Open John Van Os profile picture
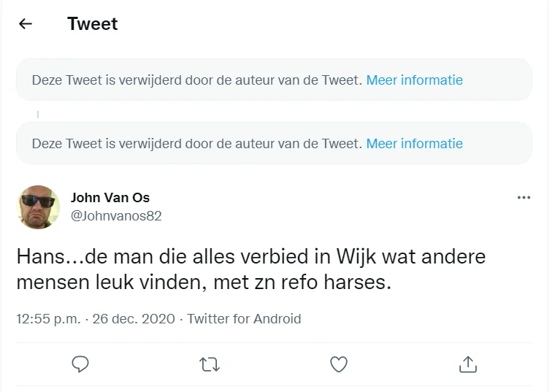The image size is (555, 392). [x=39, y=207]
